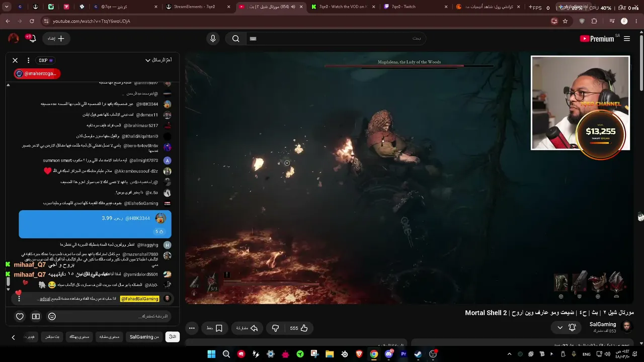Open Brave browser from the taskbar
The height and width of the screenshot is (362, 644).
(x=359, y=354)
